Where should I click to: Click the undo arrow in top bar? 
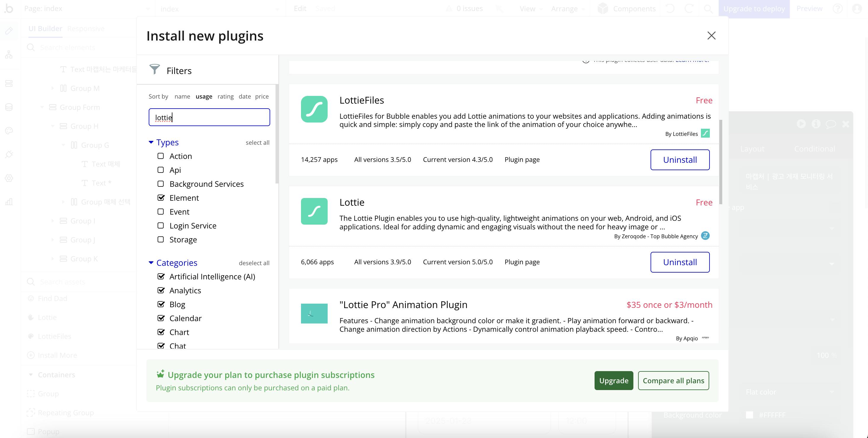click(670, 8)
